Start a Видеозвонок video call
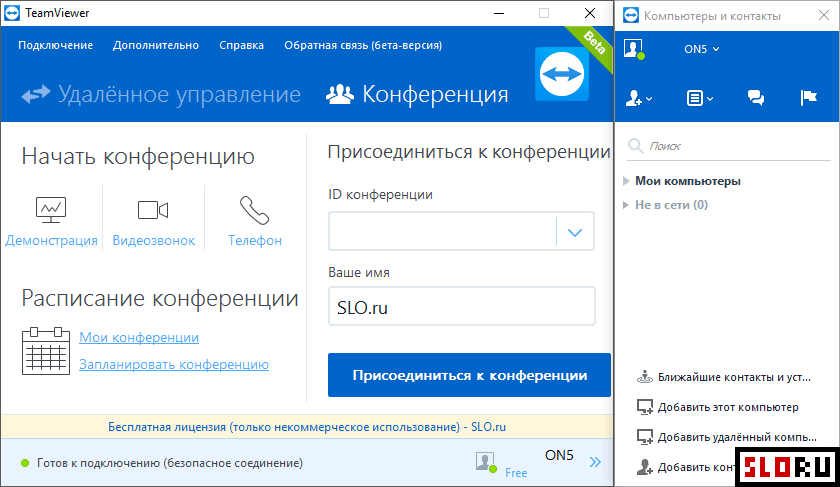 [153, 221]
